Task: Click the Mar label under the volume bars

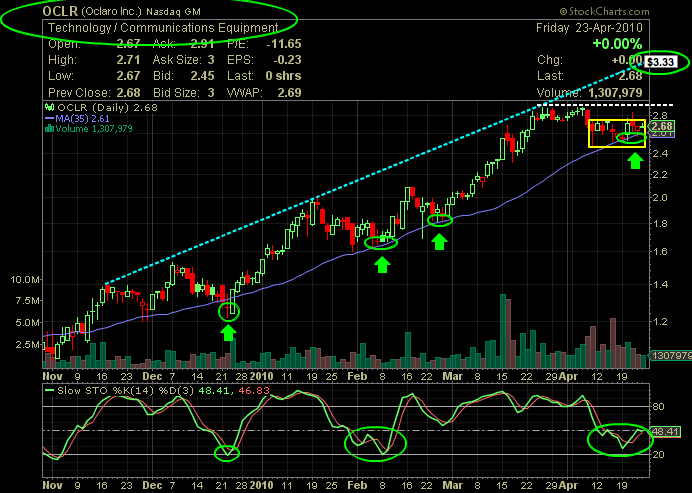Action: (x=453, y=376)
